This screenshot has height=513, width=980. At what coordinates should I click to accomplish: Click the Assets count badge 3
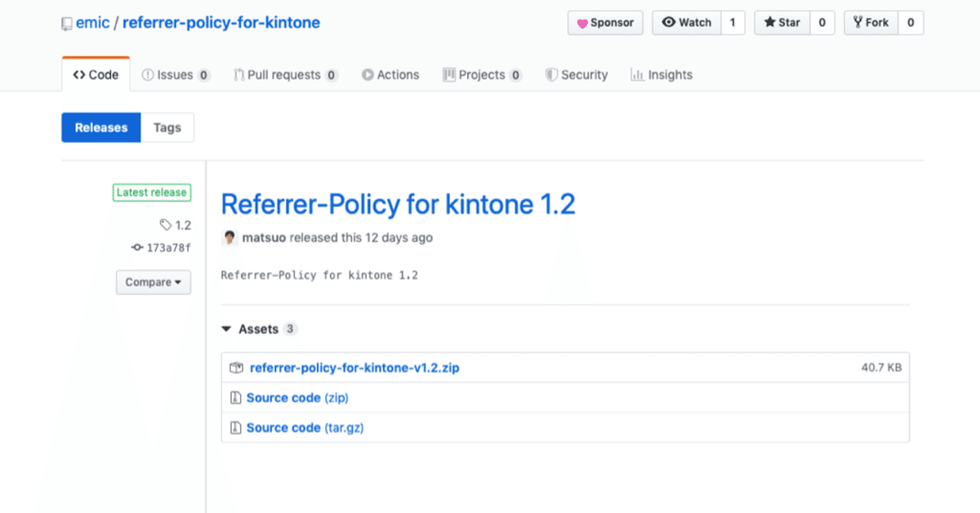coord(291,329)
